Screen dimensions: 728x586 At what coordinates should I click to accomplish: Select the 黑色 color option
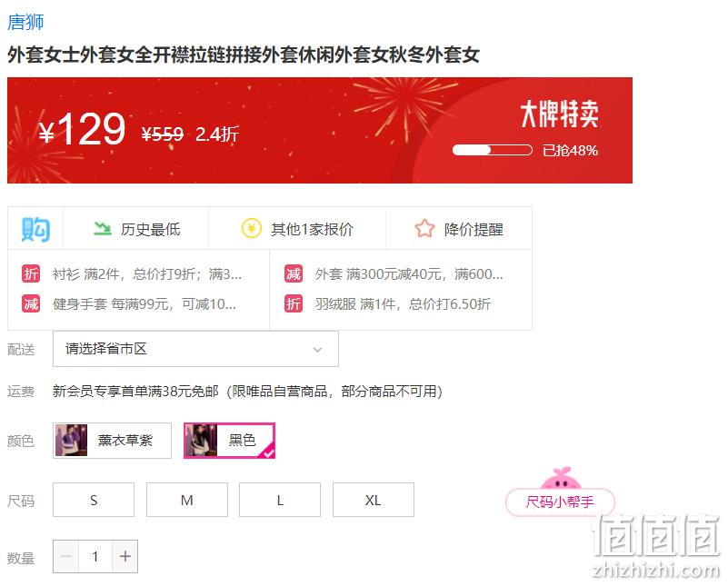coord(229,441)
